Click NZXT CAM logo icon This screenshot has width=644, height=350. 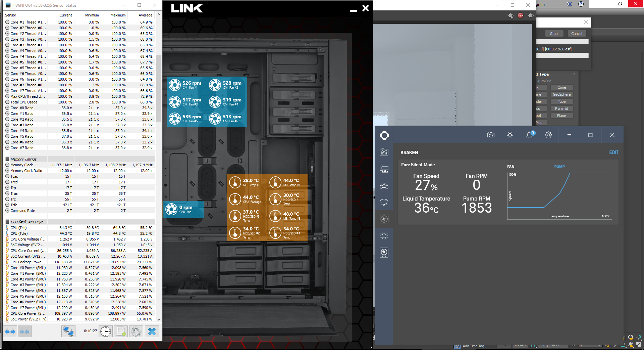pos(384,135)
